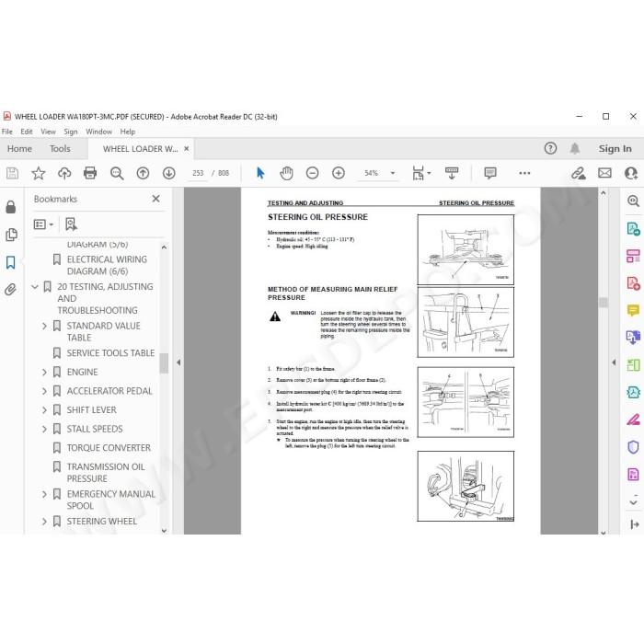The height and width of the screenshot is (644, 644).
Task: Add document to starred favorites
Action: coord(39,173)
